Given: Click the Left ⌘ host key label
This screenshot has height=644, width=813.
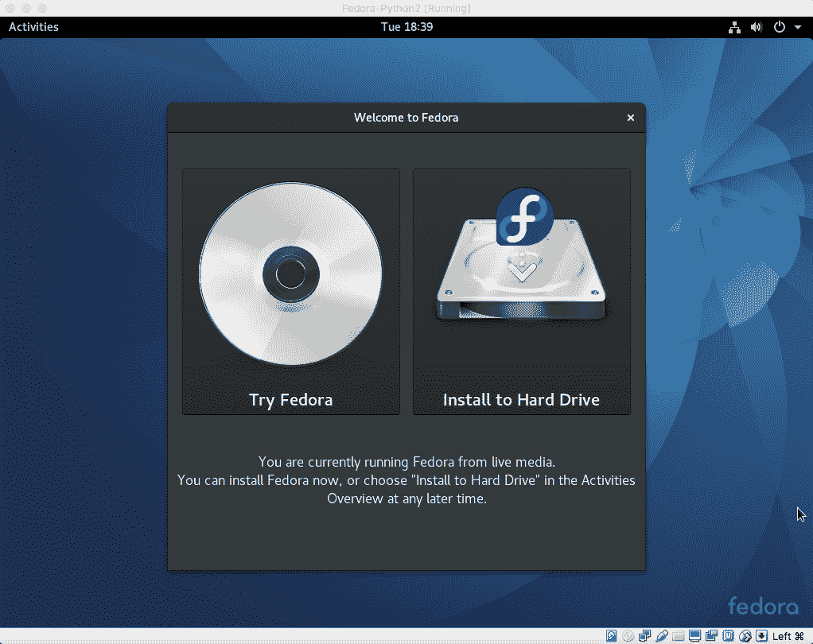Looking at the screenshot, I should point(788,636).
